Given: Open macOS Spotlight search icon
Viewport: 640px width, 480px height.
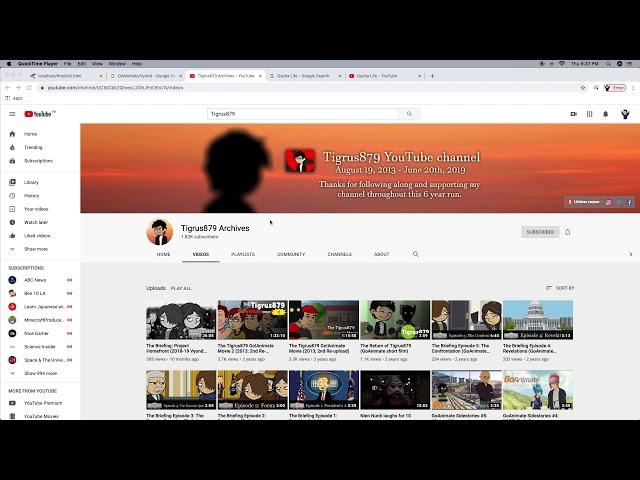Looking at the screenshot, I should (608, 64).
